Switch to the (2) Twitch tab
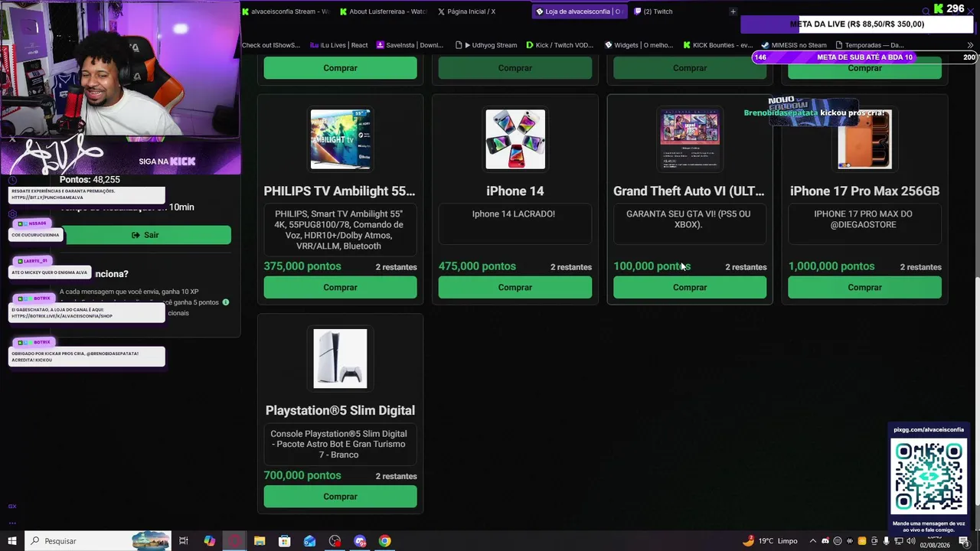 (x=653, y=11)
